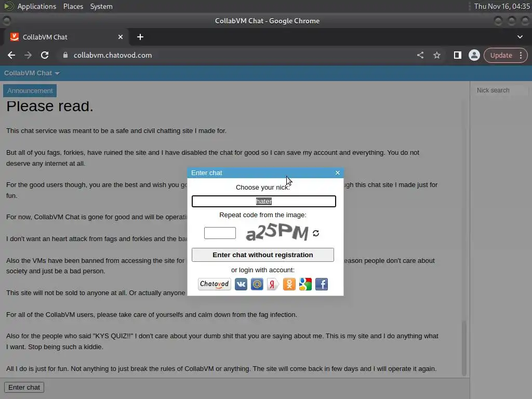Image resolution: width=532 pixels, height=399 pixels.
Task: Reload the page in Chrome
Action: [45, 55]
